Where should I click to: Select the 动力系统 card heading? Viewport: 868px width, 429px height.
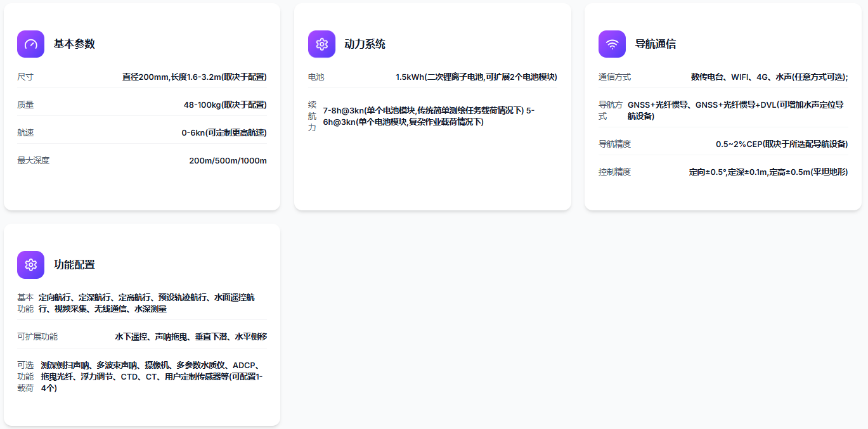click(x=365, y=44)
